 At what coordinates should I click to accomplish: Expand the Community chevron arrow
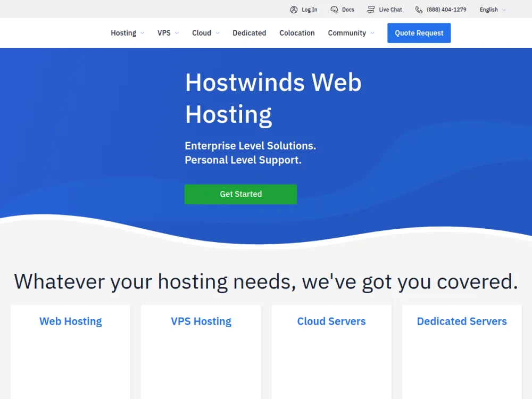click(x=372, y=33)
